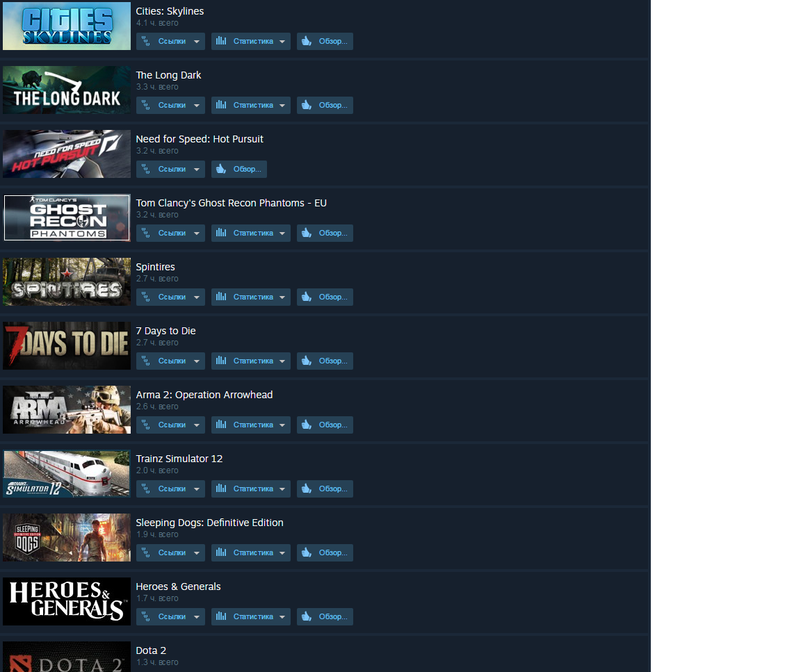801x672 pixels.
Task: Click the statistics bars icon for The Long Dark
Action: click(220, 105)
